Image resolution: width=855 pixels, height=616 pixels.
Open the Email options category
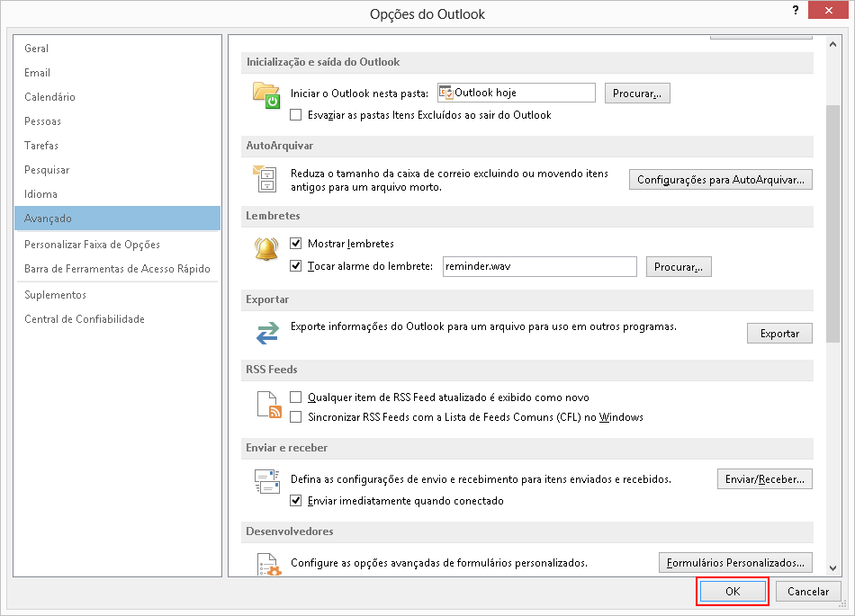(x=38, y=73)
